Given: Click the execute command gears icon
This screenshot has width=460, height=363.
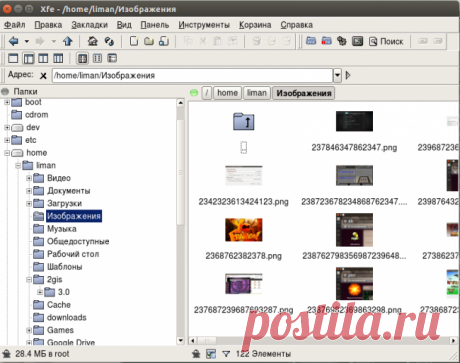Looking at the screenshot, I should tap(342, 41).
